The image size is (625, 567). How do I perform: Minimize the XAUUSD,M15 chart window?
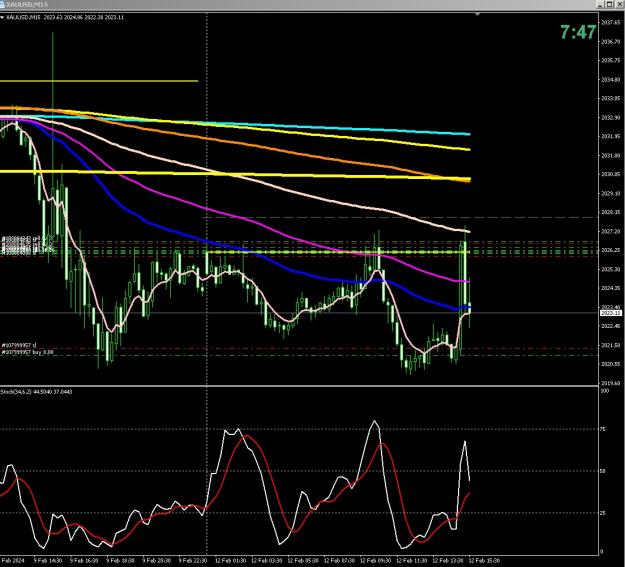601,4
